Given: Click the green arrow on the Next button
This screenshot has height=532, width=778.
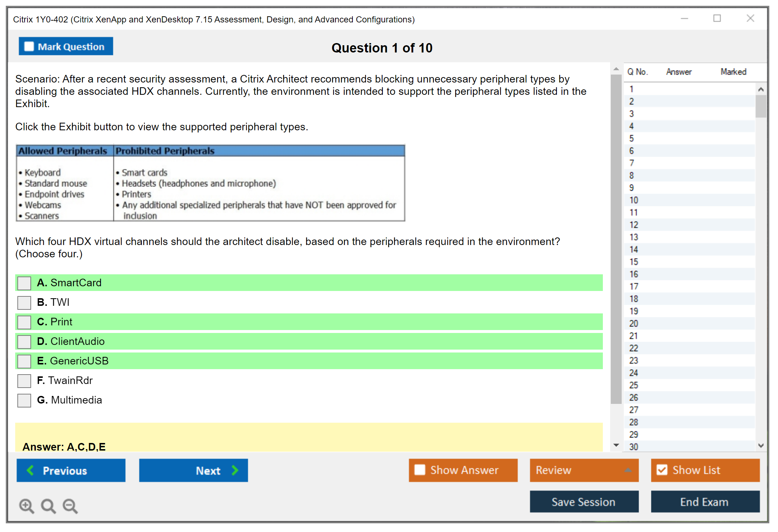Looking at the screenshot, I should coord(235,470).
